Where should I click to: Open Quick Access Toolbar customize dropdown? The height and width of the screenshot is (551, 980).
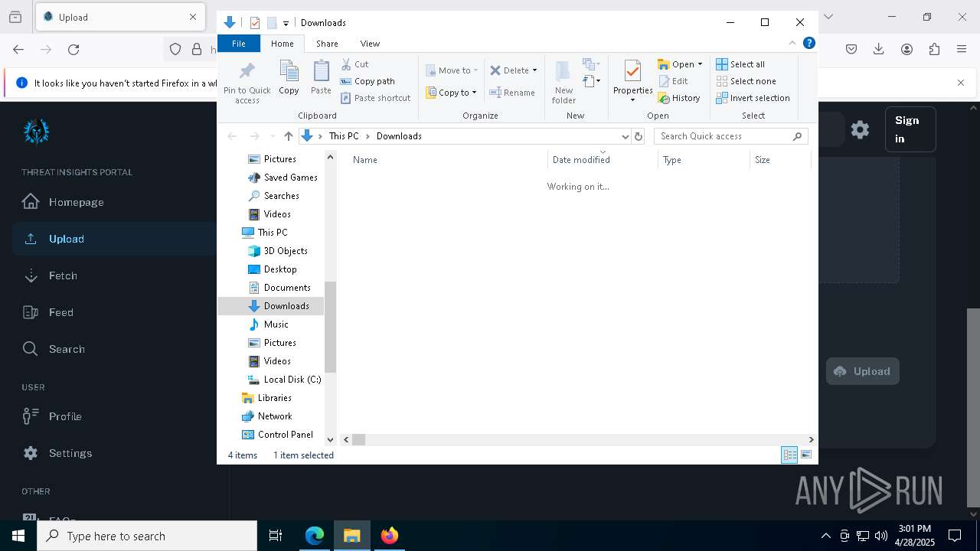286,23
